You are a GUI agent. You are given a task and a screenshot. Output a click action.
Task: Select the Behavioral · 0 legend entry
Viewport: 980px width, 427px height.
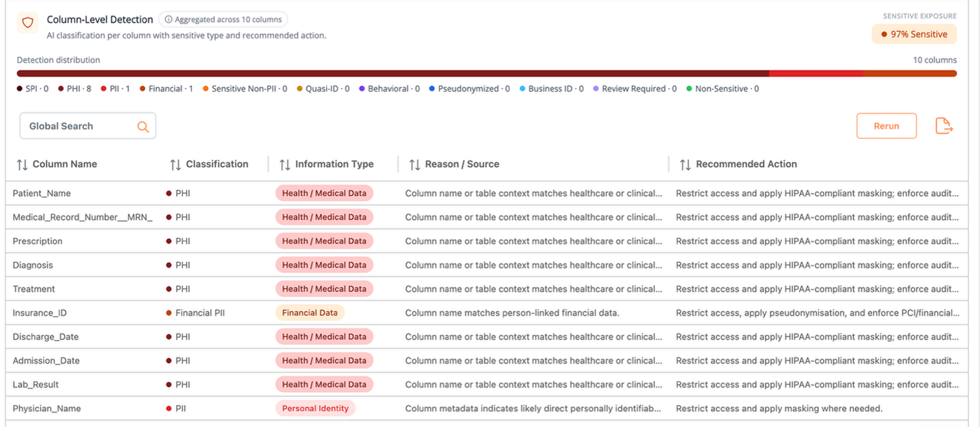coord(389,89)
